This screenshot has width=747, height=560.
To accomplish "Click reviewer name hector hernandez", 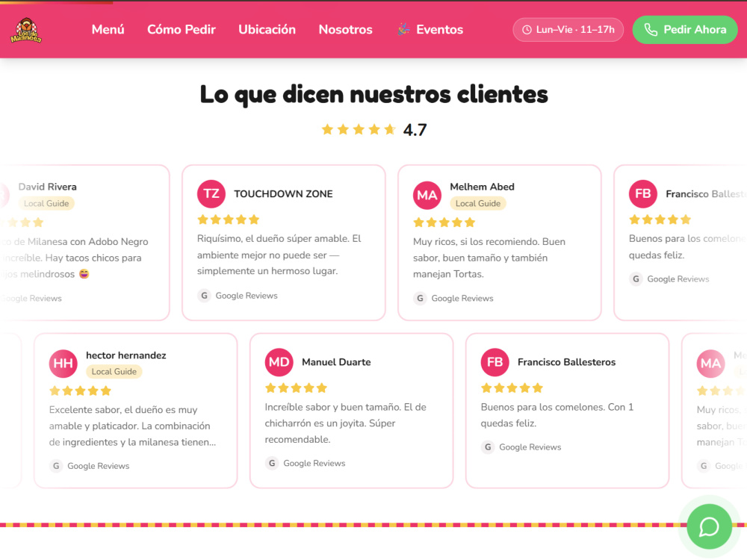I will click(x=125, y=355).
